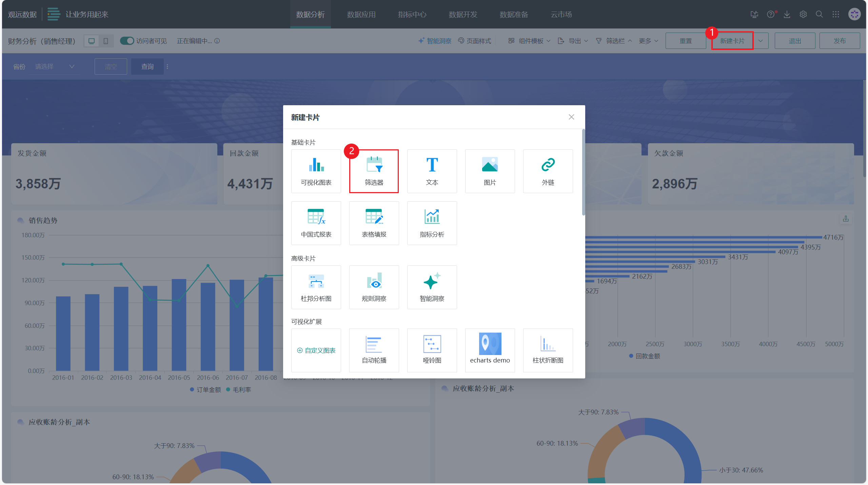868x485 pixels.
Task: Add an 图片 image card
Action: point(490,171)
